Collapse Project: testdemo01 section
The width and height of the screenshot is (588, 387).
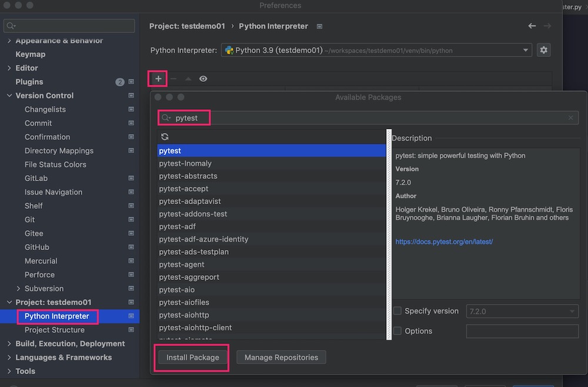click(x=9, y=302)
